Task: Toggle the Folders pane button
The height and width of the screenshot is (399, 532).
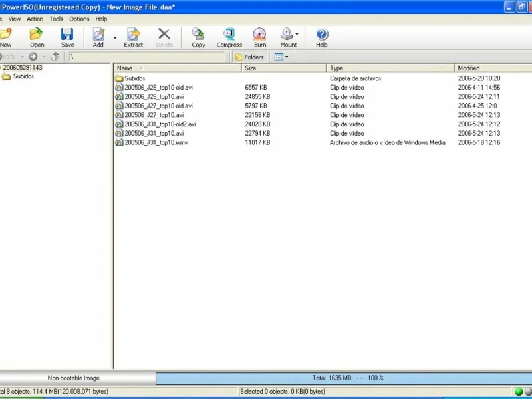Action: tap(249, 57)
